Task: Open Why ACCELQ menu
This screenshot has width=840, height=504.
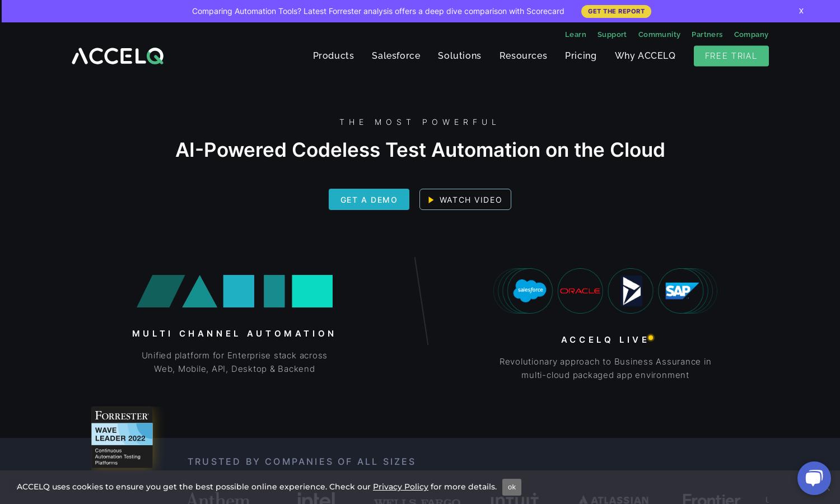Action: [x=645, y=55]
